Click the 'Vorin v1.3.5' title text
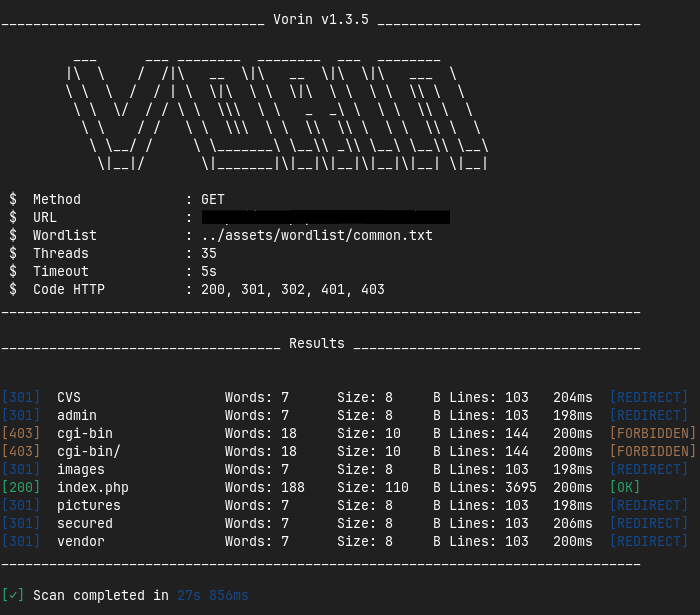 tap(321, 20)
